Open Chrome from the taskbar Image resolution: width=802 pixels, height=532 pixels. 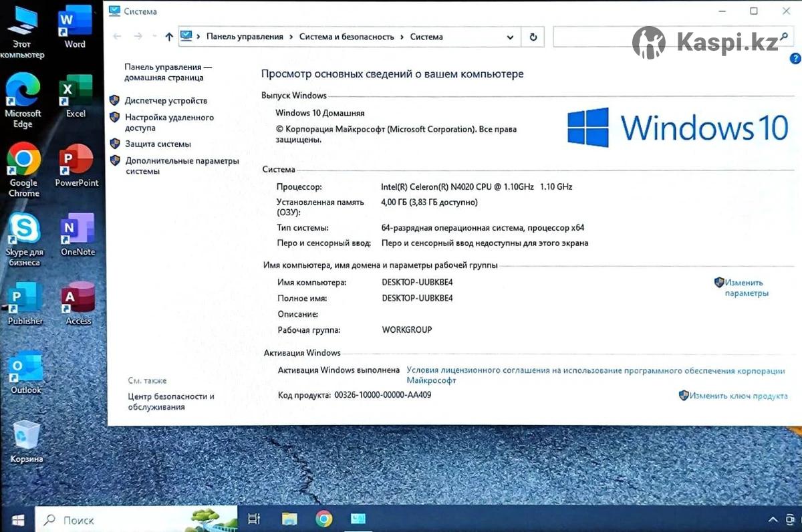pyautogui.click(x=324, y=519)
